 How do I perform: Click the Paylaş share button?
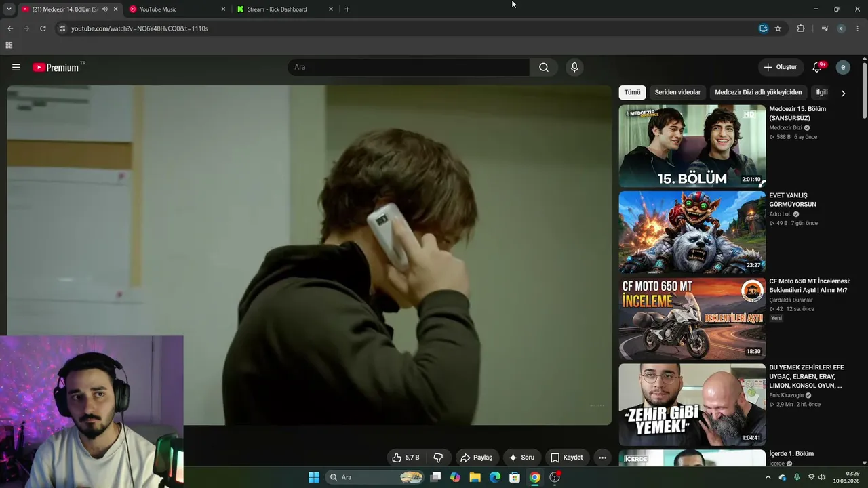click(477, 457)
